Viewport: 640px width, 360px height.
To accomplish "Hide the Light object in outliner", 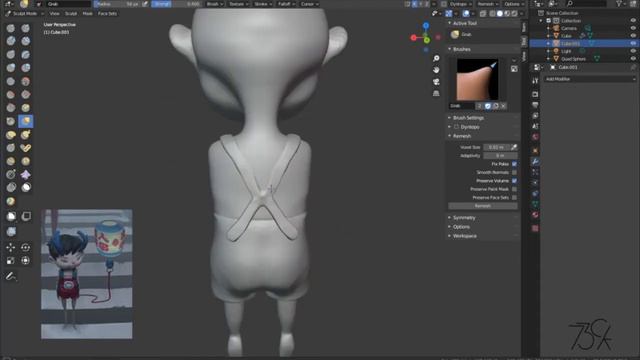I will pos(633,51).
